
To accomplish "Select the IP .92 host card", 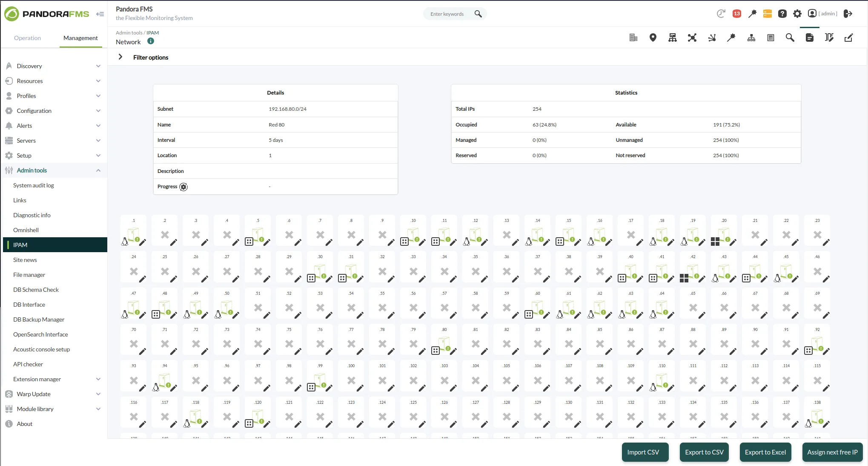I will 817,340.
